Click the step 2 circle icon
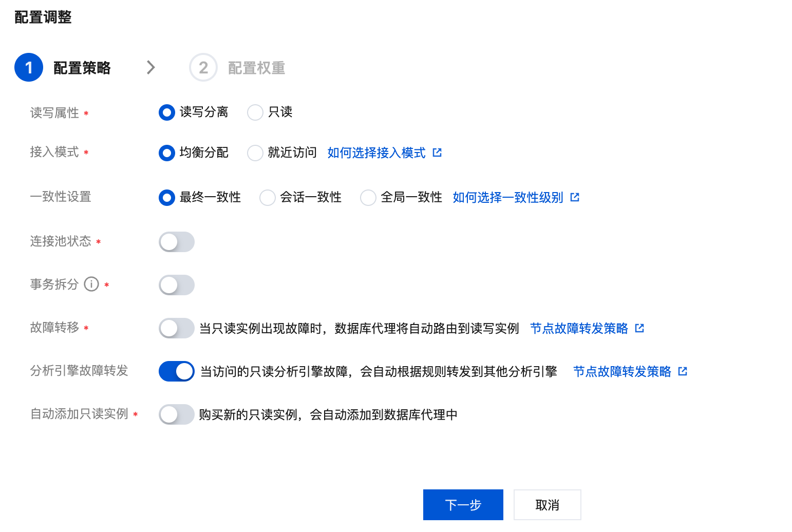Viewport: 792px width, 532px height. pos(203,67)
